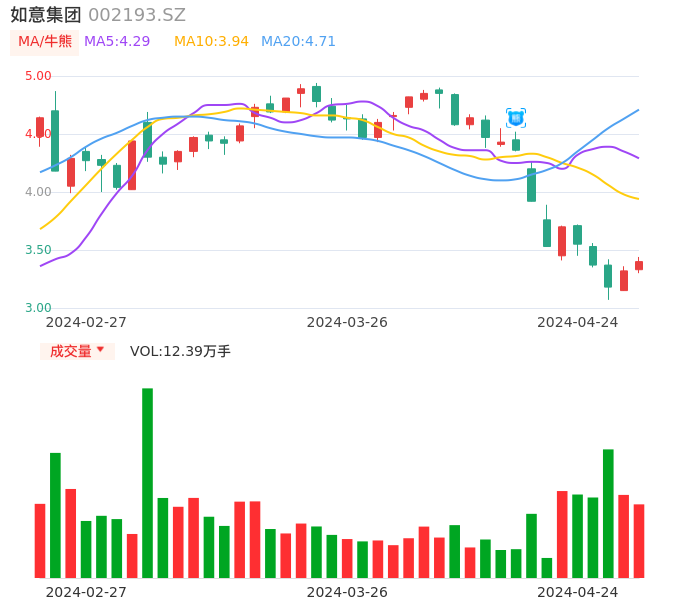Toggle the MA20 blue line legend
Viewport: 686px width, 606px height.
pos(298,42)
